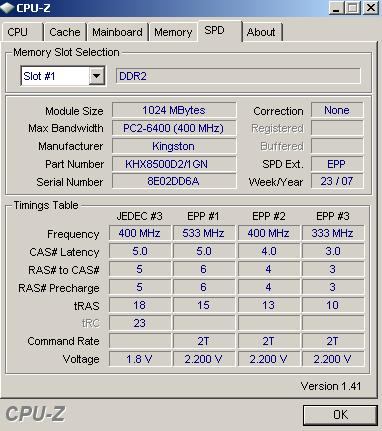The height and width of the screenshot is (431, 382).
Task: Expand the Slot #1 dropdown arrow
Action: pos(96,76)
